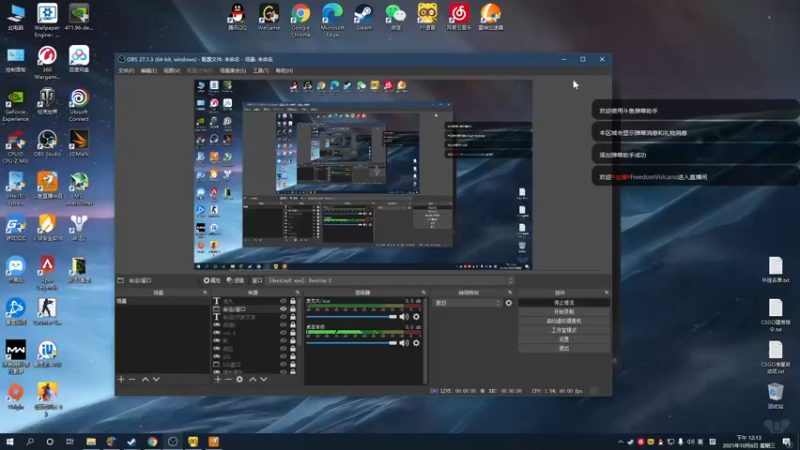The width and height of the screenshot is (800, 450).
Task: Open Wallpaper Engine desktop shortcut
Action: click(47, 20)
